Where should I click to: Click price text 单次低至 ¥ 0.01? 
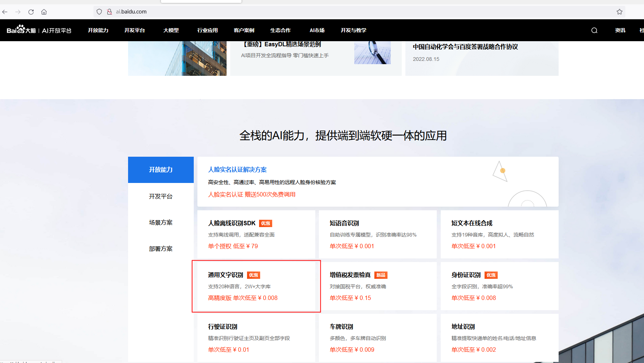(229, 350)
